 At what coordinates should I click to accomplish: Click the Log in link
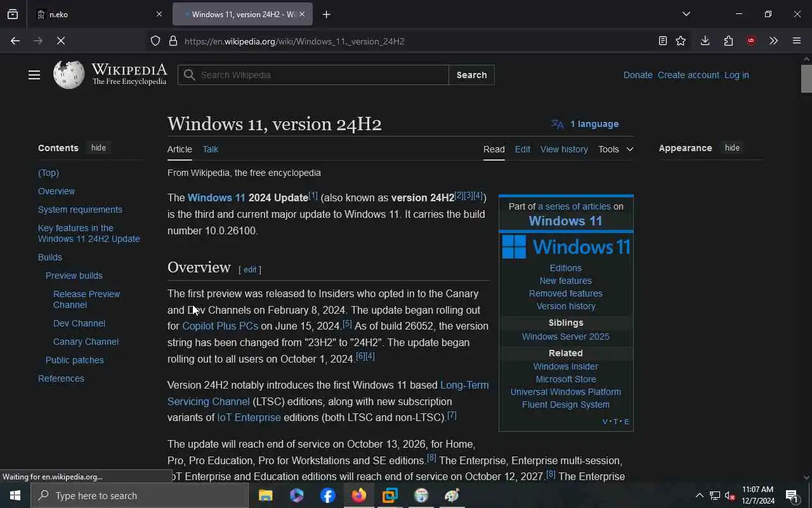[x=737, y=75]
